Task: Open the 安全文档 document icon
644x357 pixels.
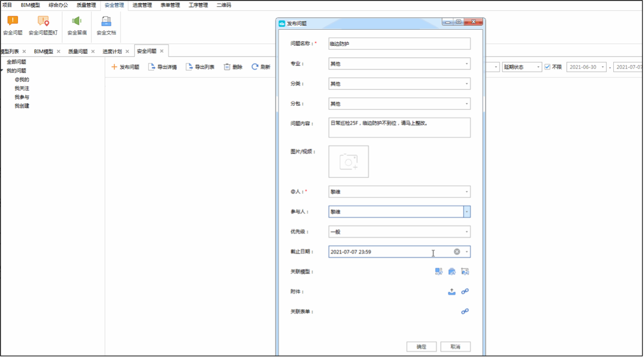Action: (x=106, y=21)
